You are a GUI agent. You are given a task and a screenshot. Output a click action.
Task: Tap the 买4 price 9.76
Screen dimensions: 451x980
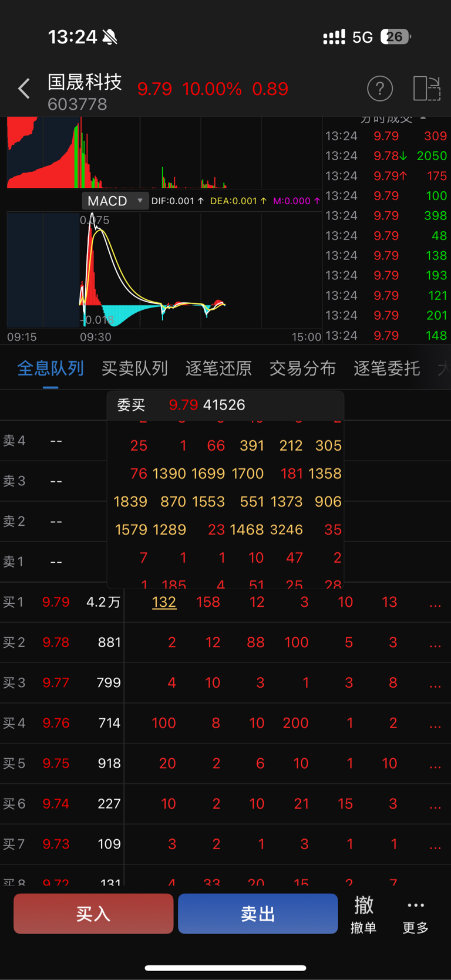56,723
